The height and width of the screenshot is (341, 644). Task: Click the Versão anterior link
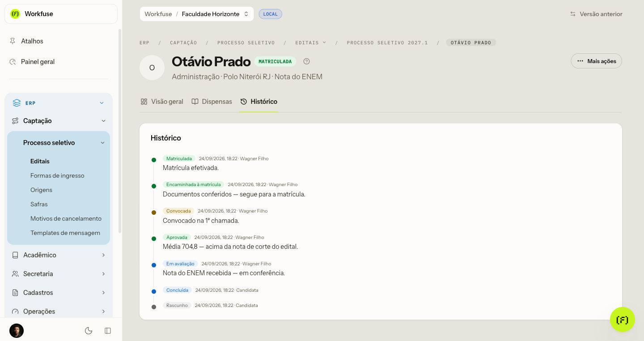click(x=596, y=14)
